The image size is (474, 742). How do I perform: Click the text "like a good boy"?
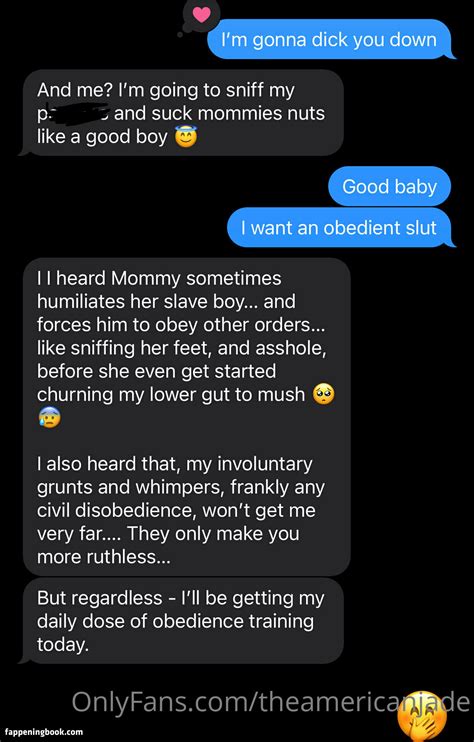pyautogui.click(x=102, y=137)
